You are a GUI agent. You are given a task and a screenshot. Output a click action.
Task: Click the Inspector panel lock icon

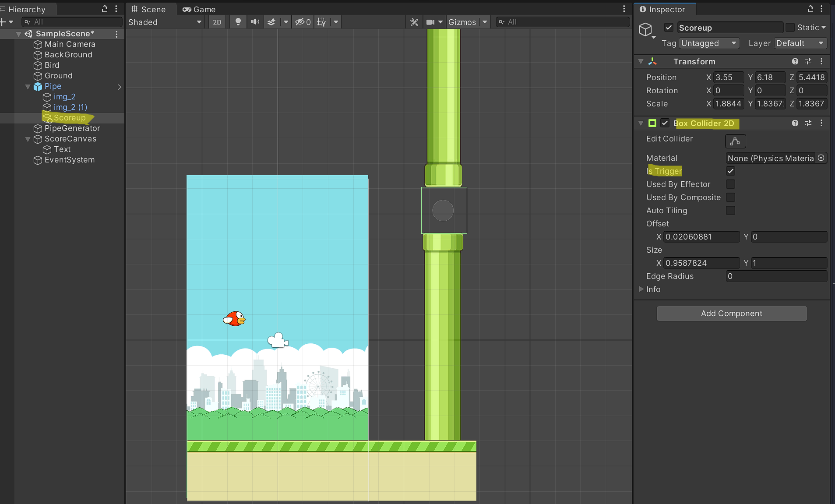[810, 9]
